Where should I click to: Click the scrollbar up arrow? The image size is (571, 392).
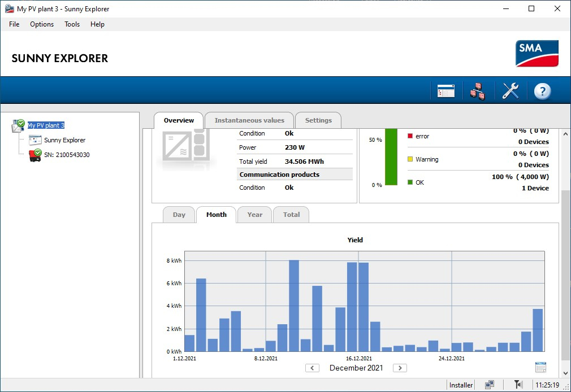coord(565,134)
